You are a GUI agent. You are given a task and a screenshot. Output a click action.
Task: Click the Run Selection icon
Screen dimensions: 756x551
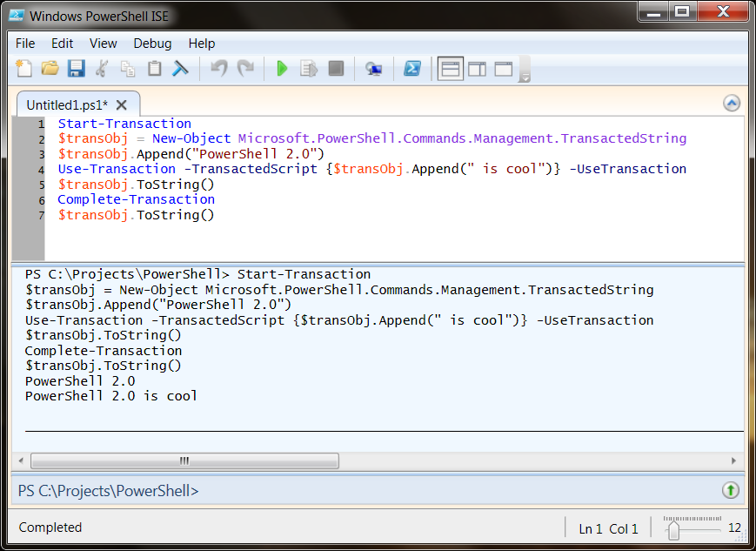[308, 69]
